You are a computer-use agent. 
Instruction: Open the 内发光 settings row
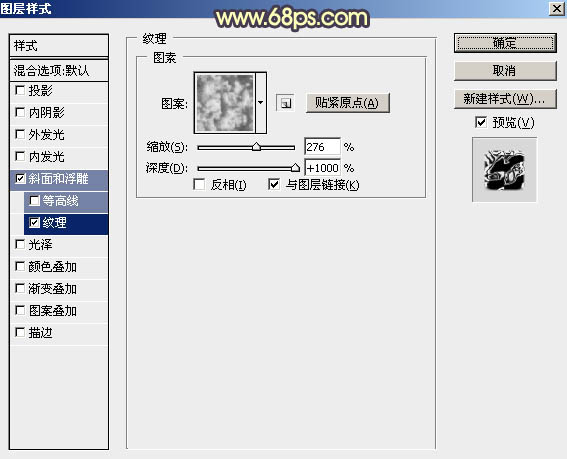59,157
